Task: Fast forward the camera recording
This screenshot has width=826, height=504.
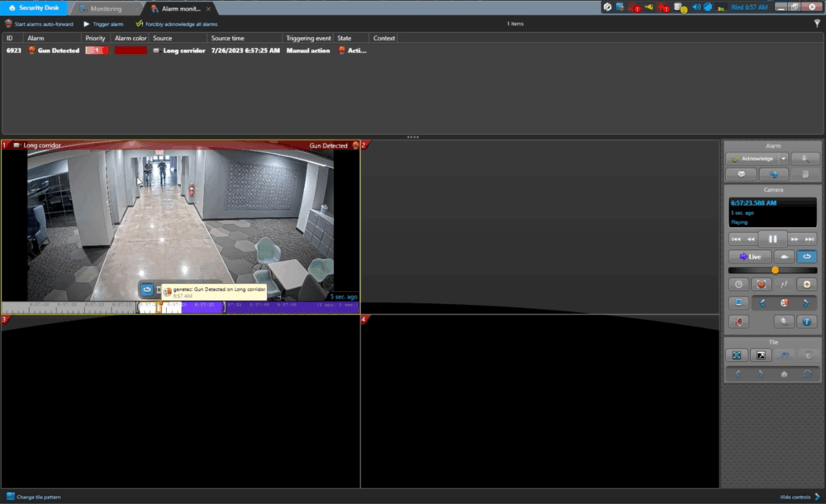Action: click(795, 239)
